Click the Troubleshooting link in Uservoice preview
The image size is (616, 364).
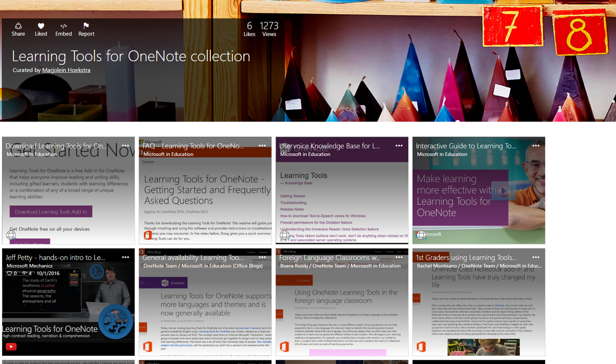click(294, 203)
